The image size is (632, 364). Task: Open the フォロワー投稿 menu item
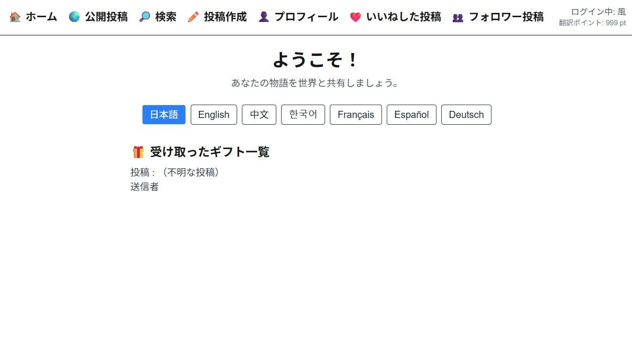point(506,17)
